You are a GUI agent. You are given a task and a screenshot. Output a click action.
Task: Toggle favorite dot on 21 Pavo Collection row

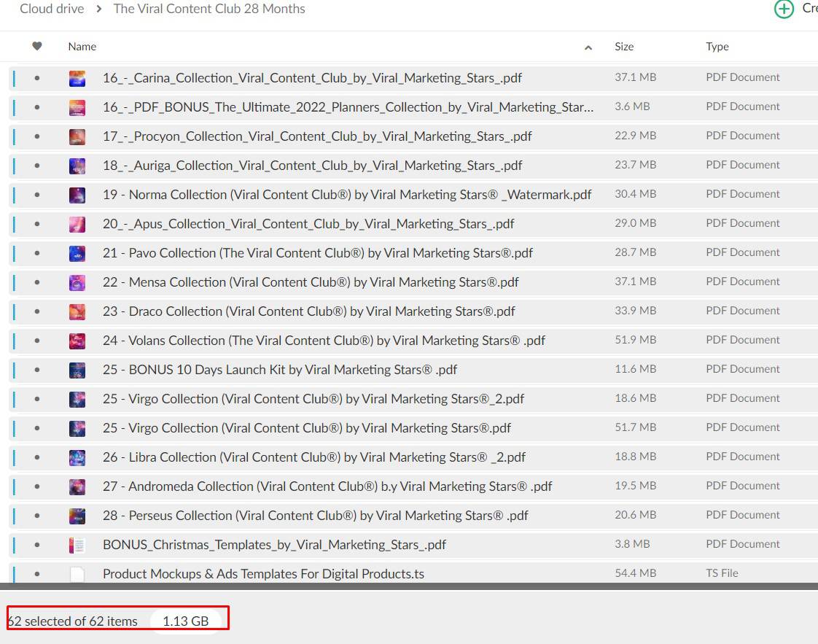click(37, 253)
